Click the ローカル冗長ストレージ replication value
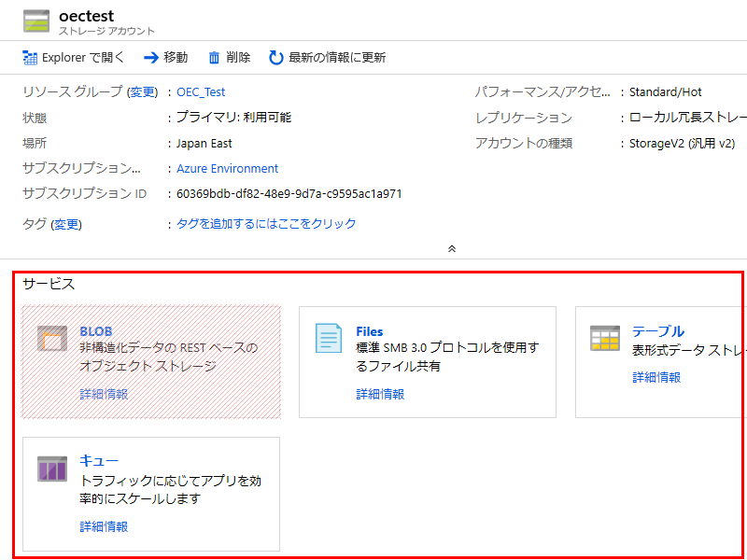 click(687, 118)
